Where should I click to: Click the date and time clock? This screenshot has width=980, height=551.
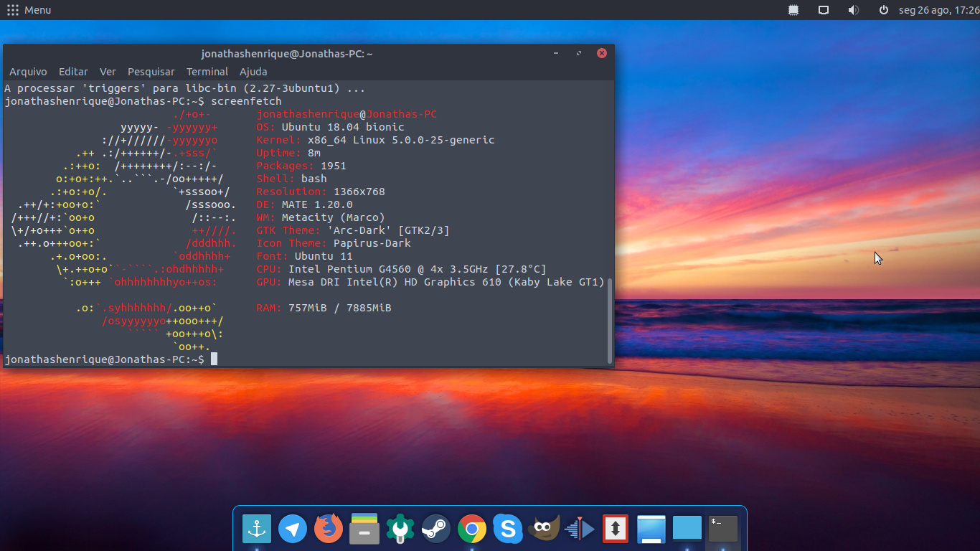coord(938,10)
